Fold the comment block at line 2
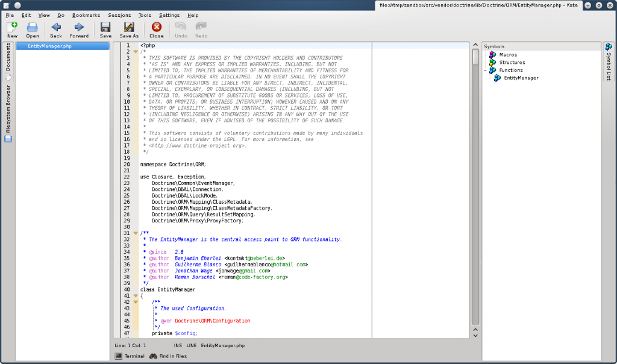This screenshot has height=364, width=617. (x=136, y=52)
